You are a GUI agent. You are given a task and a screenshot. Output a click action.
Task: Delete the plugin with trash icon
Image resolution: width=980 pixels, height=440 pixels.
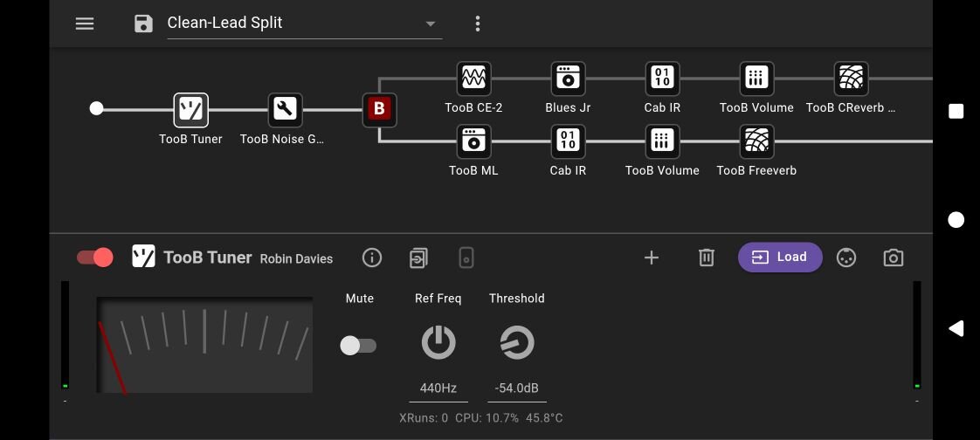[707, 258]
